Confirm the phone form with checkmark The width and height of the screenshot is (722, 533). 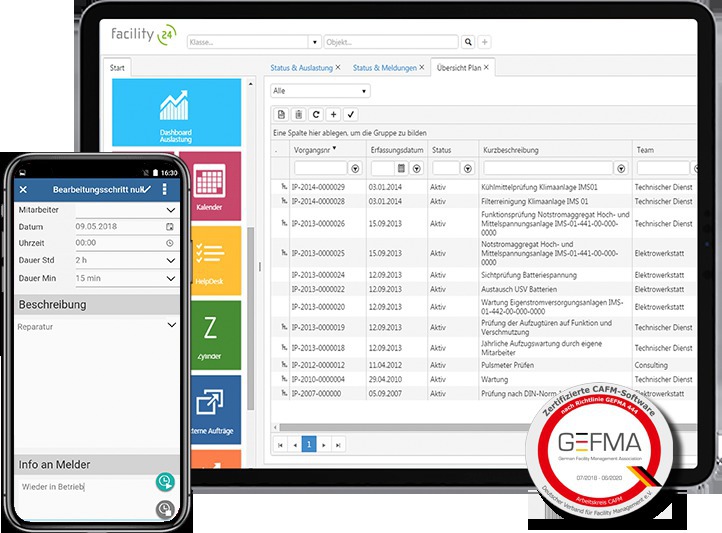click(x=147, y=189)
